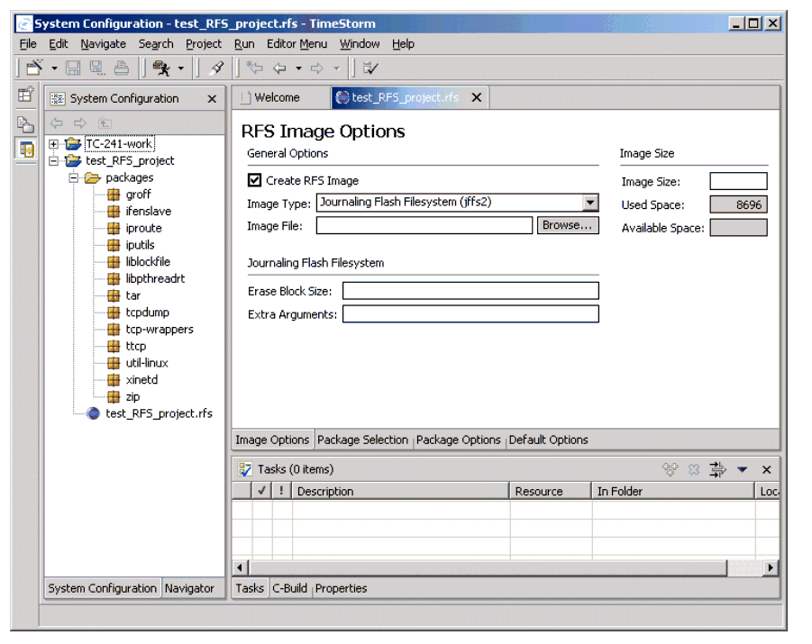The image size is (812, 644).
Task: Click the Open Perspective icon in left sidebar
Action: click(x=25, y=95)
